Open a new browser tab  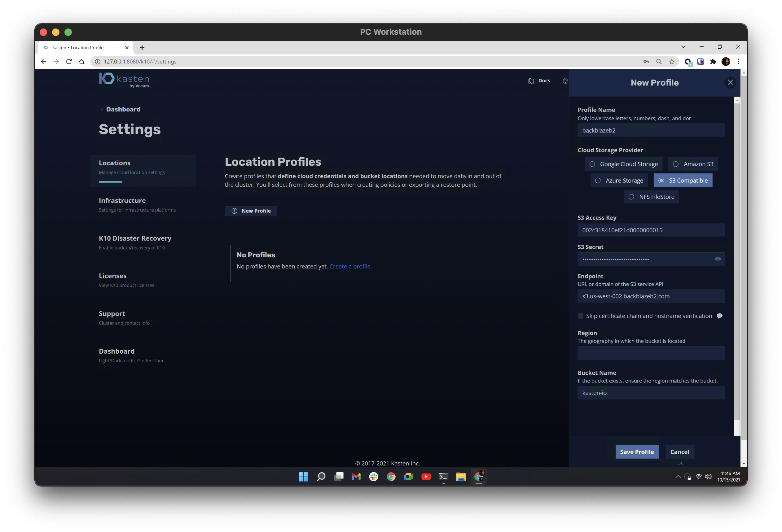[142, 47]
